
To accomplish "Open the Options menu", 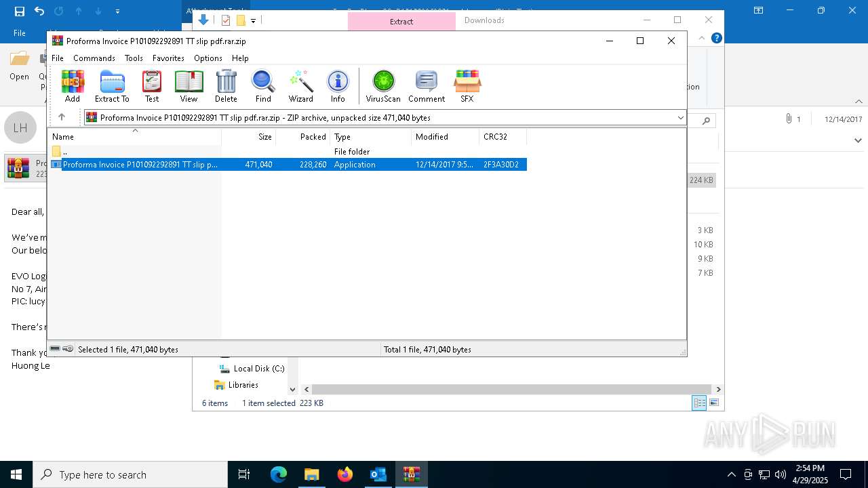I will 208,58.
